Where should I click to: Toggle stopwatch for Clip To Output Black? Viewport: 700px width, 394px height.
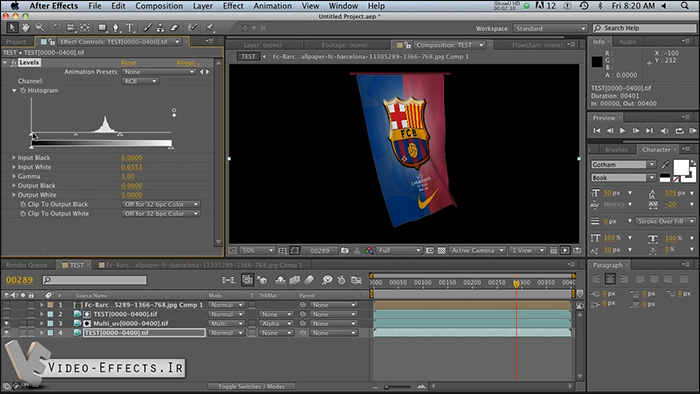click(22, 204)
